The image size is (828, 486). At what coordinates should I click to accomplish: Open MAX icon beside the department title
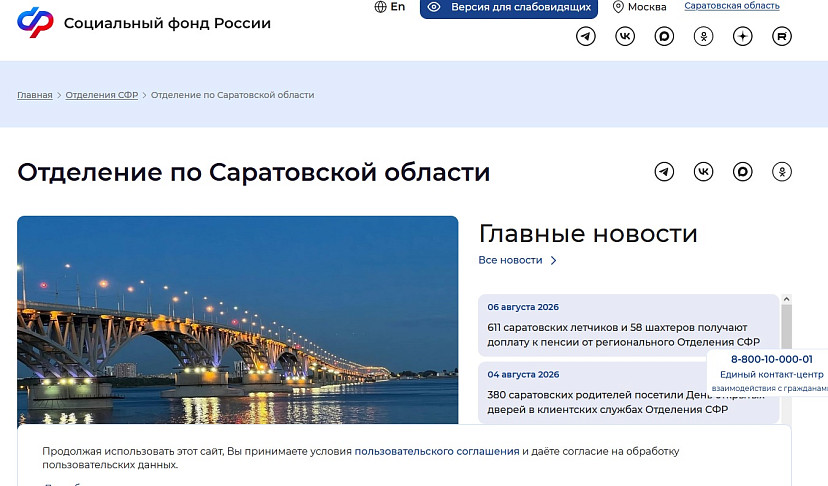(x=742, y=172)
